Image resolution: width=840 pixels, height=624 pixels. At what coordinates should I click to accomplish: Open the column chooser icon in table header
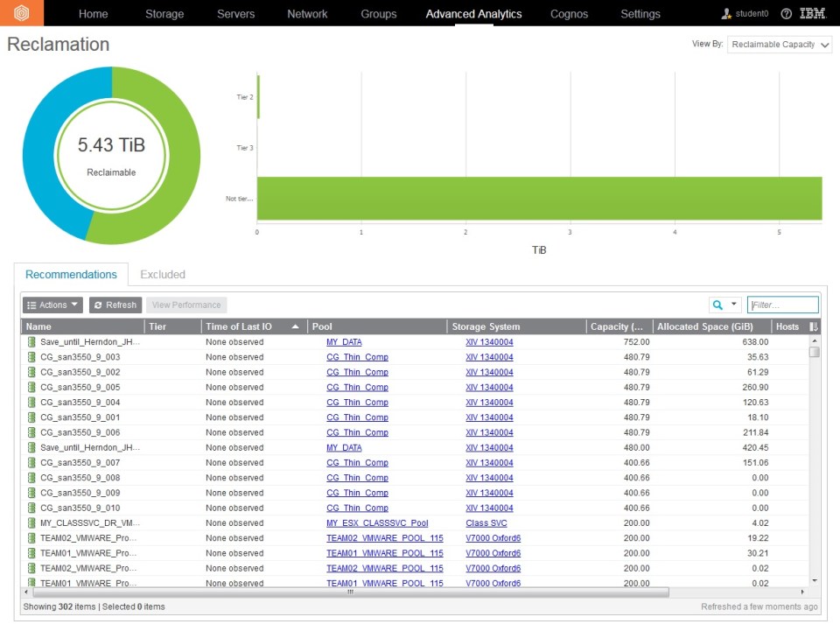pos(814,326)
